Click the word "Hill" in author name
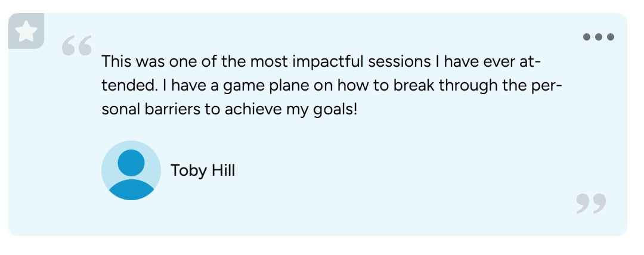 click(222, 171)
